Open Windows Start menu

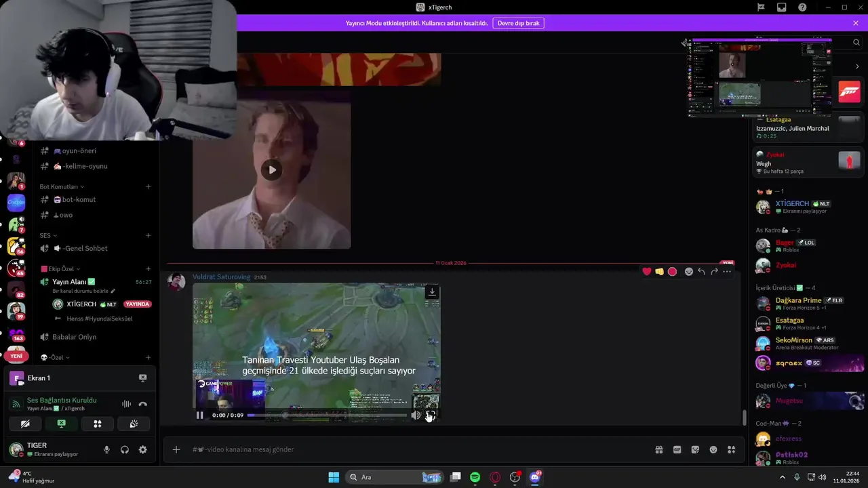tap(334, 477)
